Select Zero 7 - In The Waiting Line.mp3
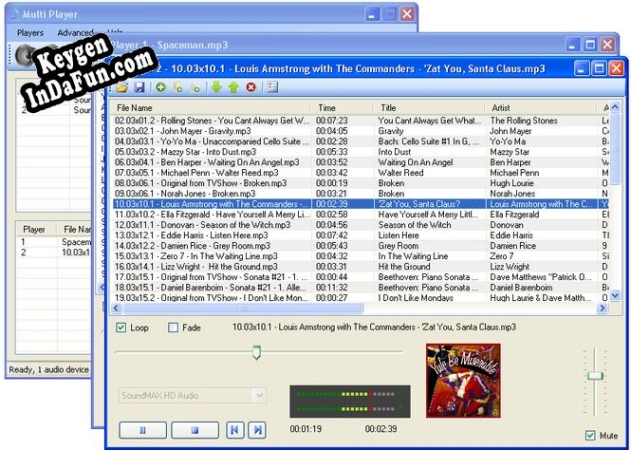631x450 pixels. coord(359,256)
